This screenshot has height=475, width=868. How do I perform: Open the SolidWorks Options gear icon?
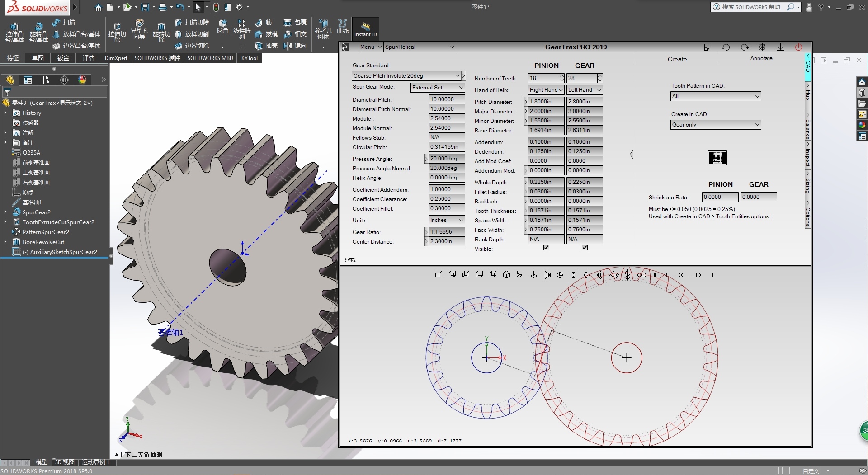coord(239,7)
